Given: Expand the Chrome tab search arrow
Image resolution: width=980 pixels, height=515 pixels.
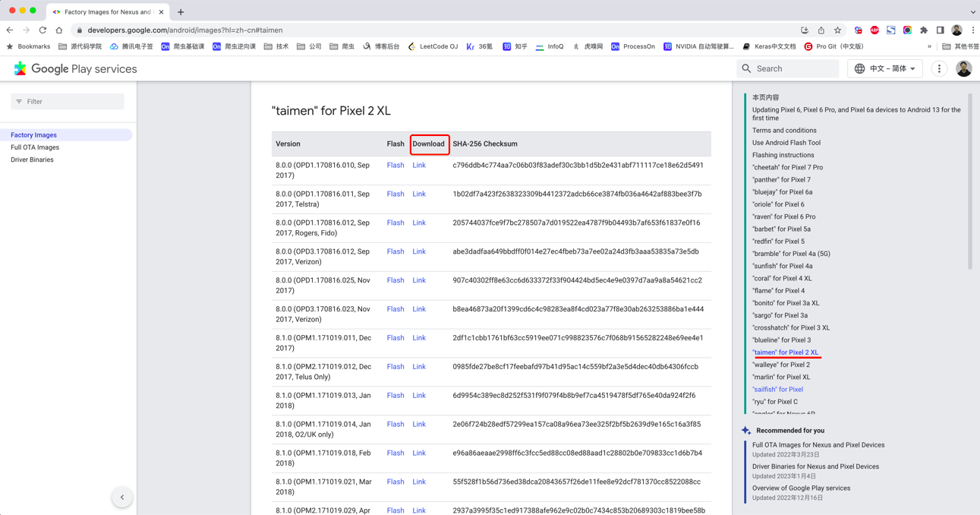Looking at the screenshot, I should pyautogui.click(x=972, y=12).
